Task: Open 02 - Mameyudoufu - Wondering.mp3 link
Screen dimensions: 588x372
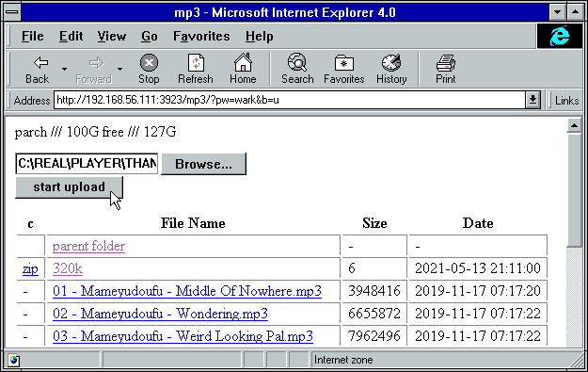Action: tap(160, 314)
